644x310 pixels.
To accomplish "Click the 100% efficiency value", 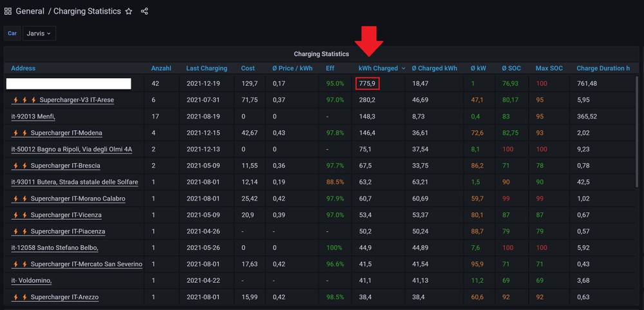I will click(334, 248).
